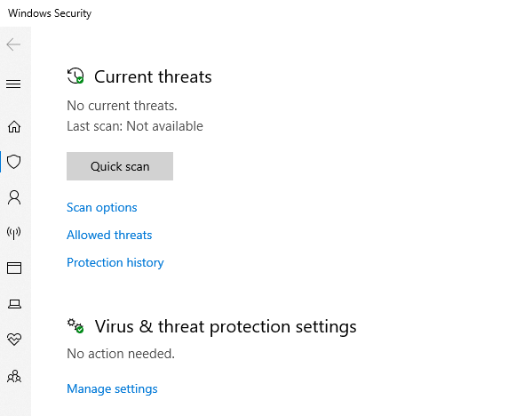532x416 pixels.
Task: Select the Virus & threat protection shield icon
Action: point(14,162)
